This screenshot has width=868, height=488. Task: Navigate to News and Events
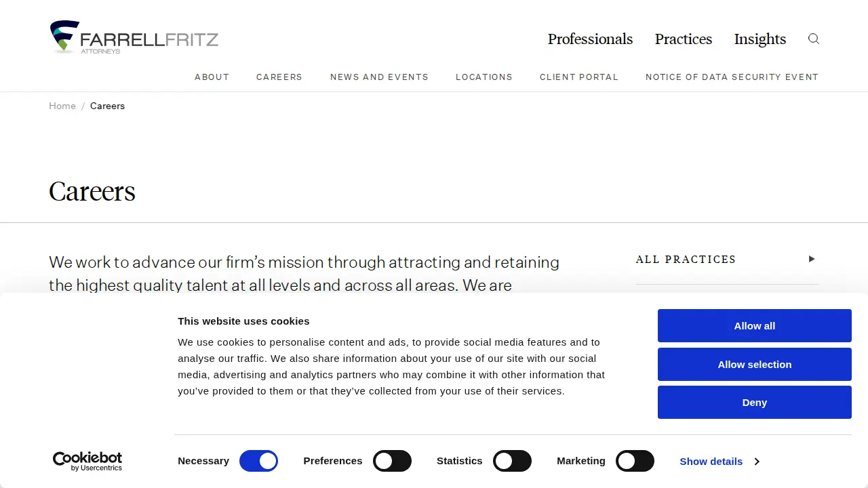click(x=379, y=77)
